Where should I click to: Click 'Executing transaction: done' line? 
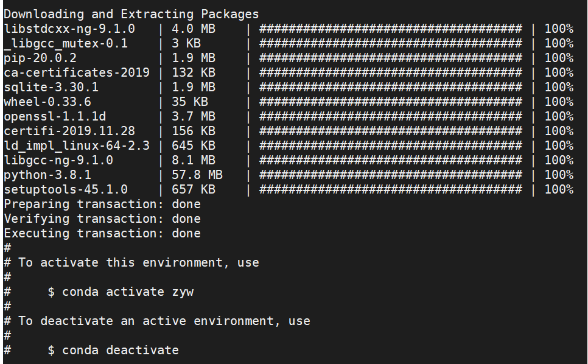click(x=102, y=234)
